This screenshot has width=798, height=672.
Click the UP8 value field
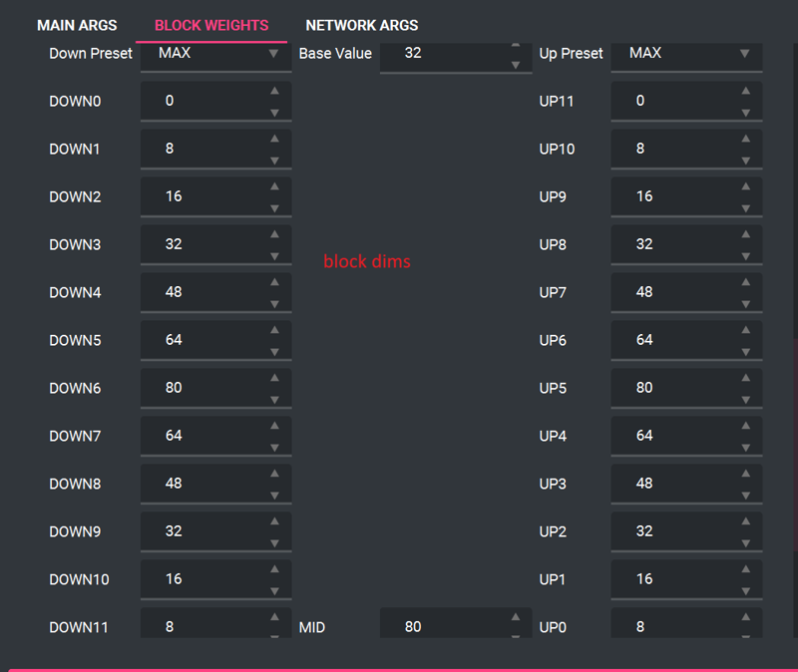click(x=686, y=244)
